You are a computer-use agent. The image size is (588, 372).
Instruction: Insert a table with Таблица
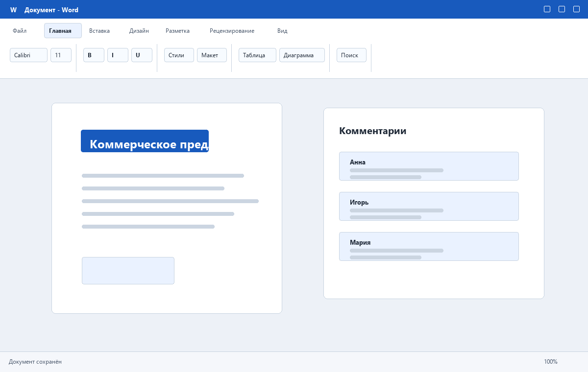[x=257, y=55]
